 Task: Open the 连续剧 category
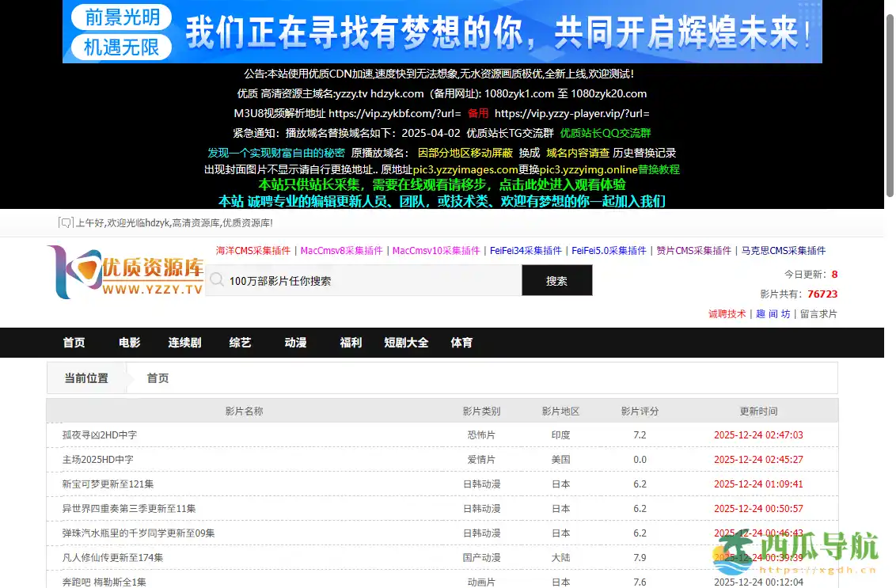[x=184, y=343]
